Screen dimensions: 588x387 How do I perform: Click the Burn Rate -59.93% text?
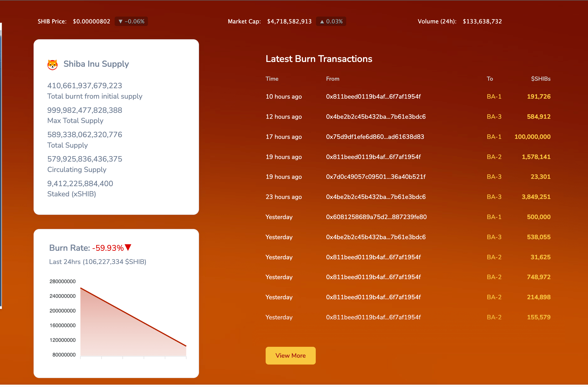coord(108,248)
